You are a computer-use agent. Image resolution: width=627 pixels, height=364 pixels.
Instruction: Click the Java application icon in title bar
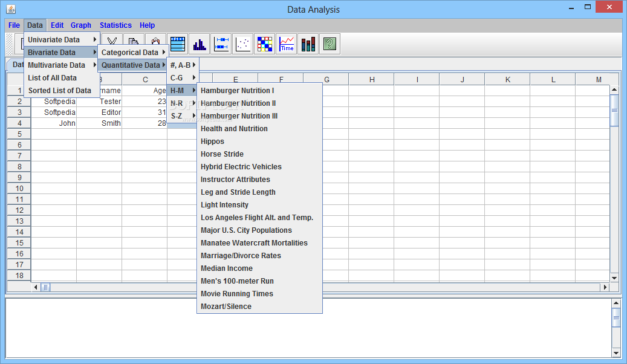[11, 9]
